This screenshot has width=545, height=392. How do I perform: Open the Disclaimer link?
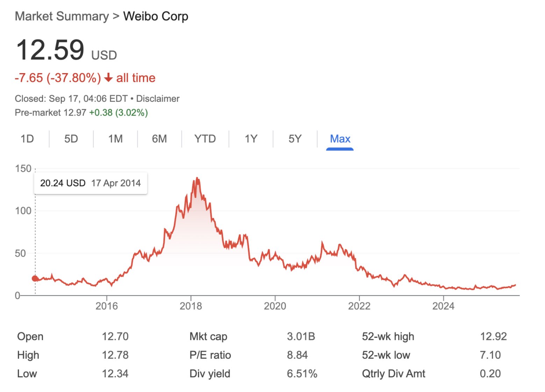point(158,99)
